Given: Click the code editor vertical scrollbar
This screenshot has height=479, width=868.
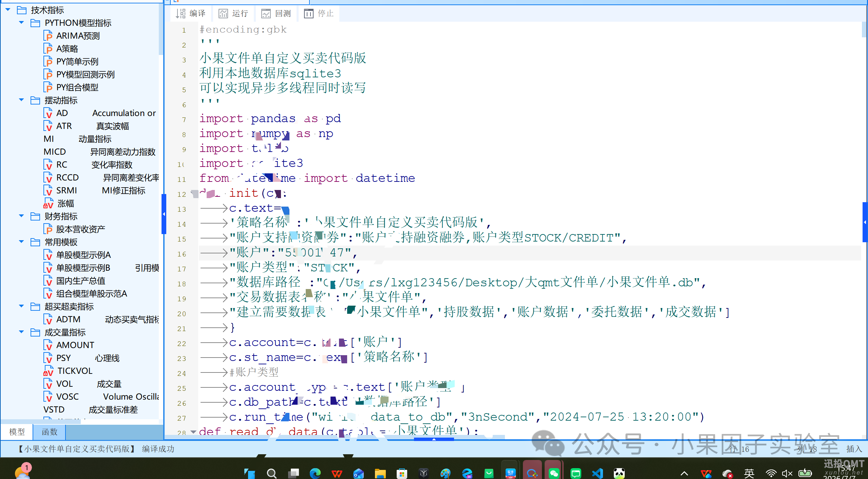Looking at the screenshot, I should pyautogui.click(x=864, y=30).
